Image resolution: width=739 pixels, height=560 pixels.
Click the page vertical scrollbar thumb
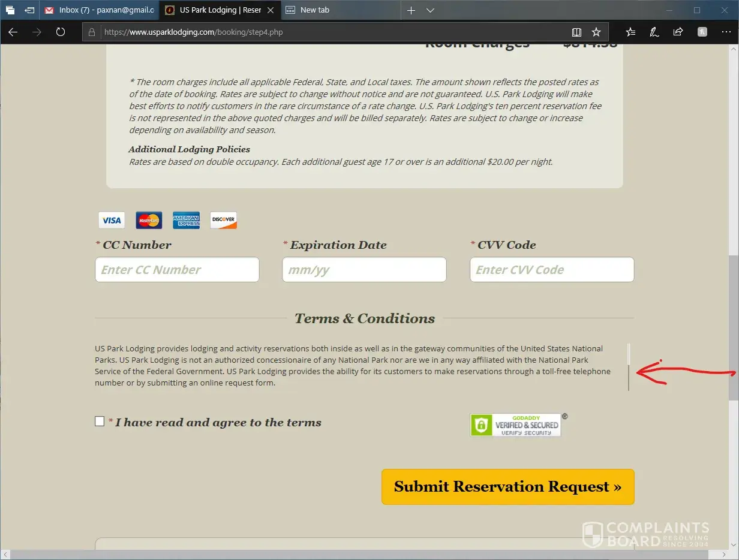click(734, 328)
